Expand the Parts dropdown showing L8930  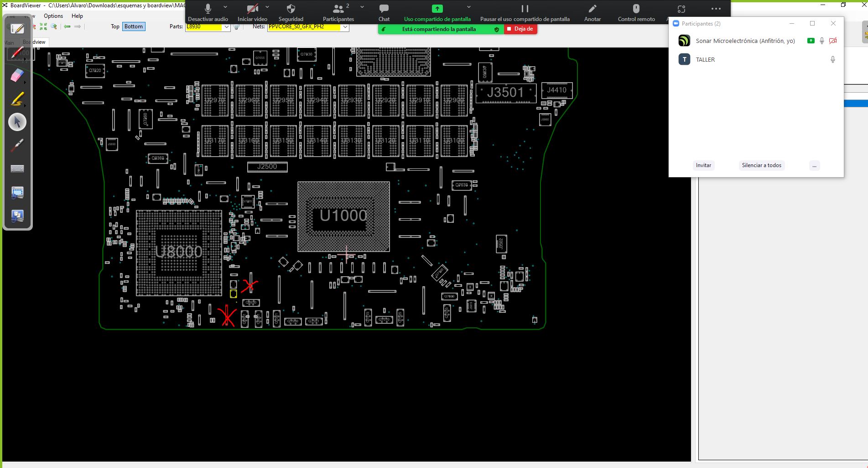click(226, 27)
